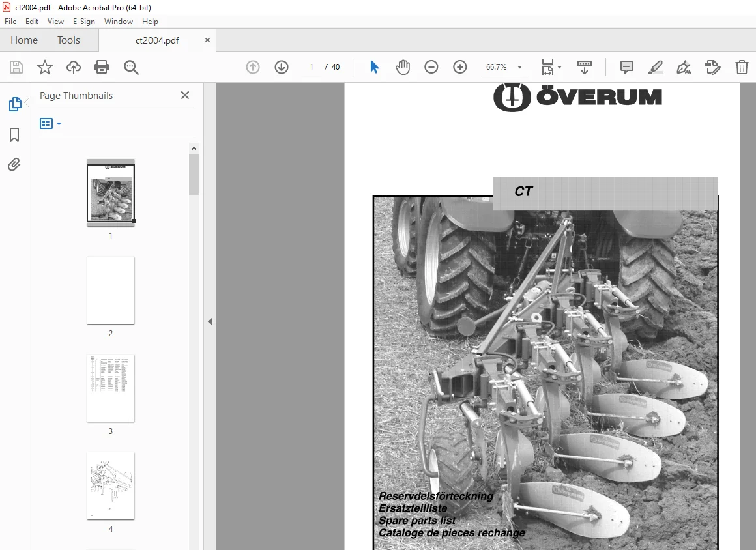Go to previous page arrow icon
This screenshot has width=756, height=550.
pyautogui.click(x=253, y=67)
